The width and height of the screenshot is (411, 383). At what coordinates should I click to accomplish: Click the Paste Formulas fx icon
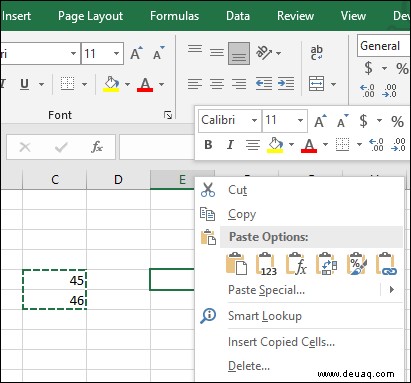(x=296, y=264)
